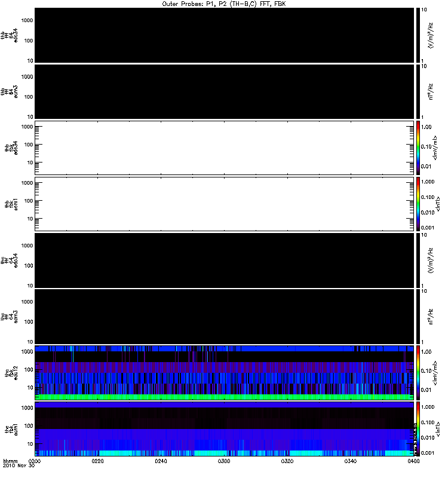Click the 0.10 color scale value beside thb fbk edc34
Viewport: 448px width, 478px height.
click(x=426, y=146)
